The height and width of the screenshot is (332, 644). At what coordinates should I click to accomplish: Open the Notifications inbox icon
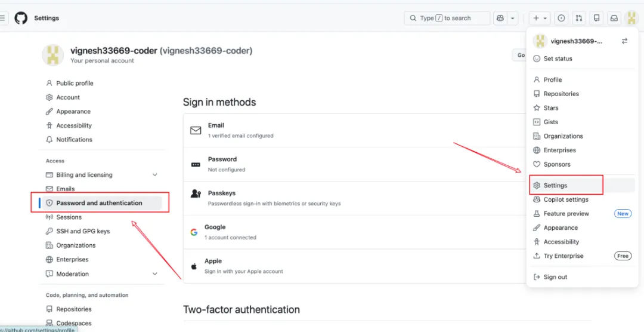pyautogui.click(x=614, y=19)
